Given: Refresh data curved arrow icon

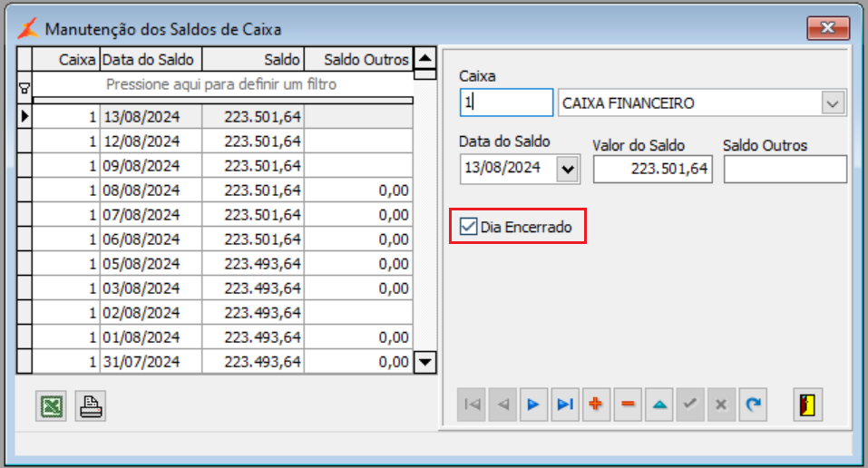Looking at the screenshot, I should coord(753,405).
